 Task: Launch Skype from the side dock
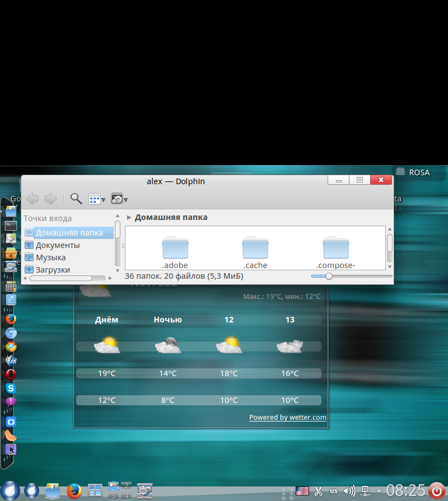11,388
